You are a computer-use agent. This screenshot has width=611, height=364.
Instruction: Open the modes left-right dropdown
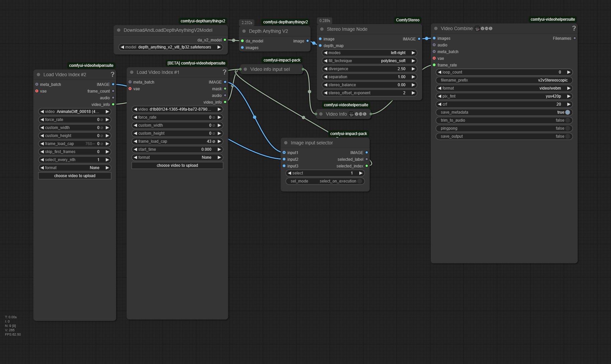(369, 53)
